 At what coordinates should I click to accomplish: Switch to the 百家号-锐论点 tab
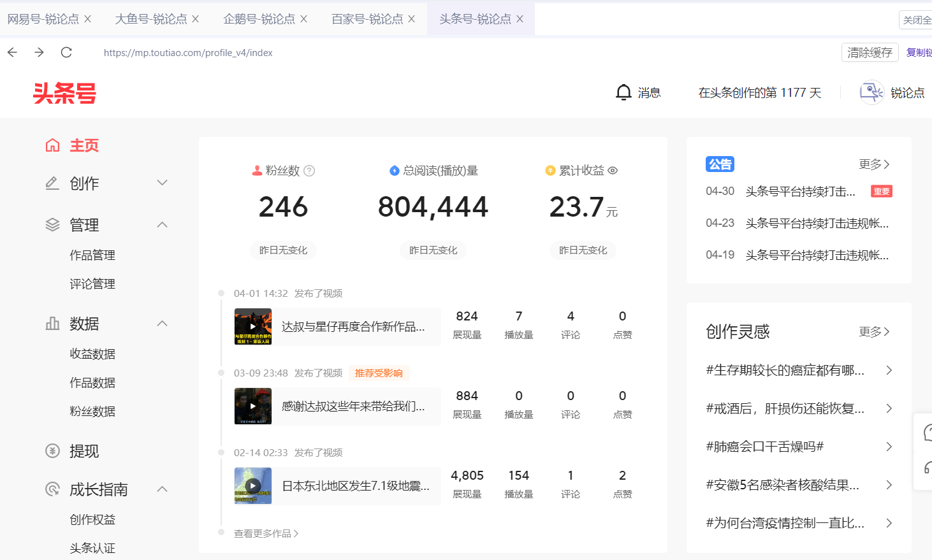click(367, 18)
